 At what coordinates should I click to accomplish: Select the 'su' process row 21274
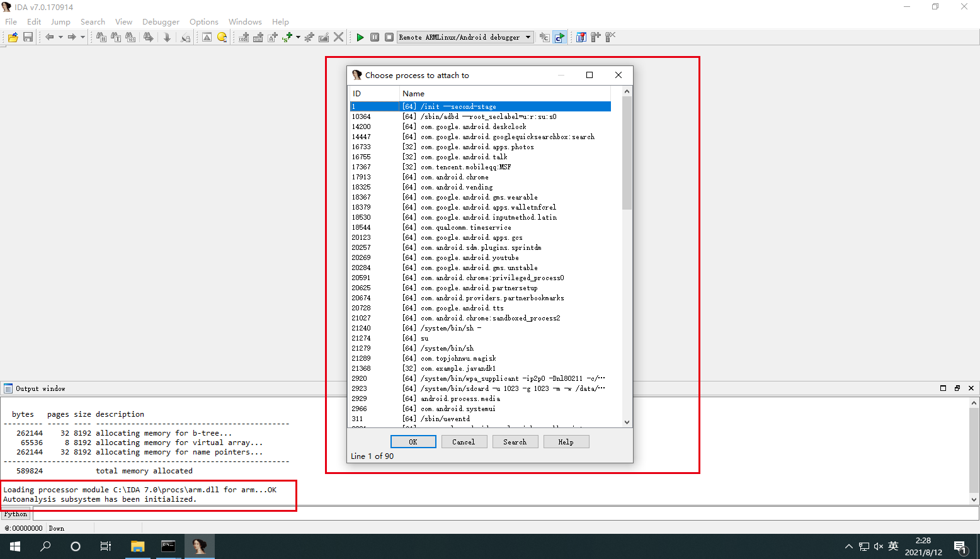coord(481,338)
